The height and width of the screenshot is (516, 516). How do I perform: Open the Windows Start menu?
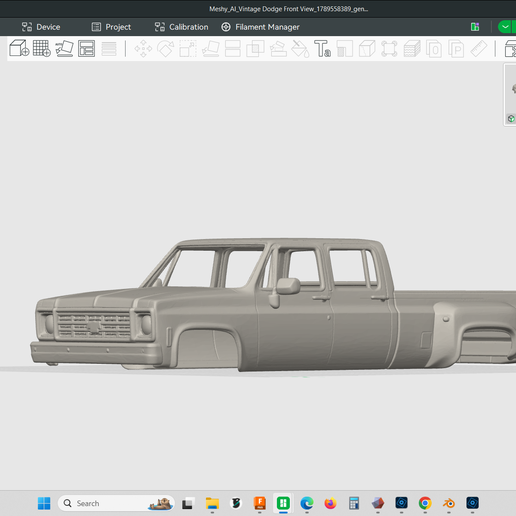(x=44, y=503)
